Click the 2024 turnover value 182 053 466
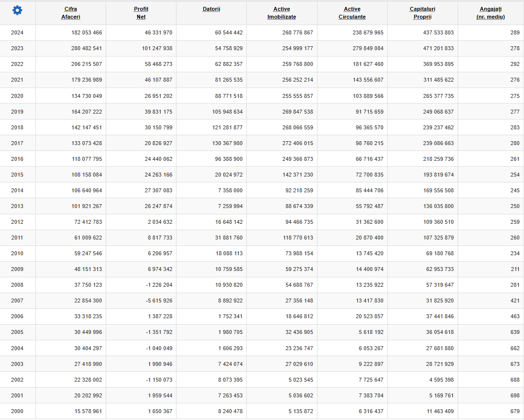This screenshot has width=524, height=420. tap(87, 33)
